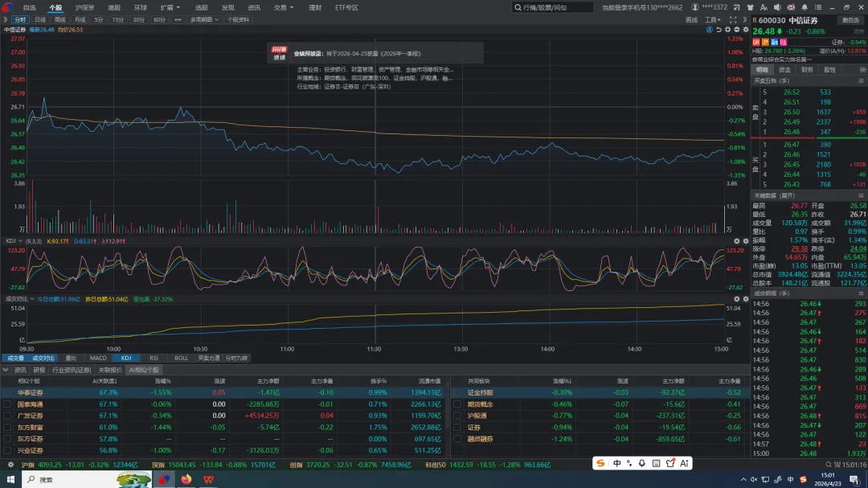The height and width of the screenshot is (488, 868).
Task: Click the Windows taskbar search box
Action: click(86, 479)
